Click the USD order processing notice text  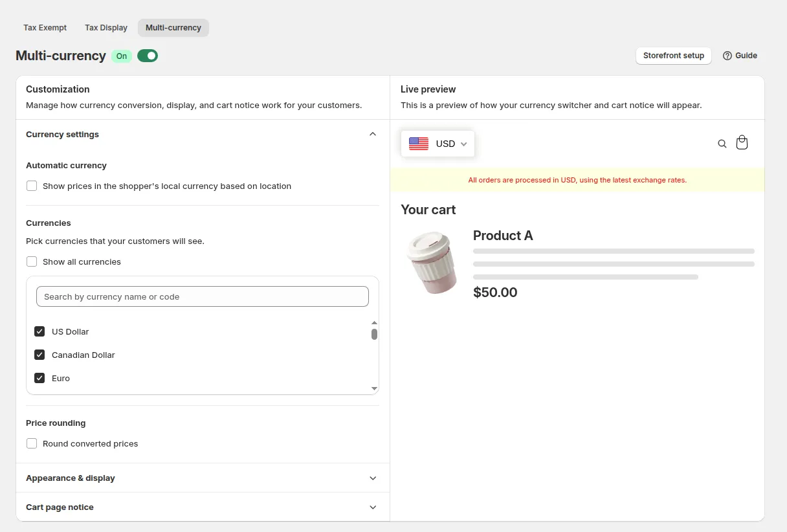[x=577, y=180]
